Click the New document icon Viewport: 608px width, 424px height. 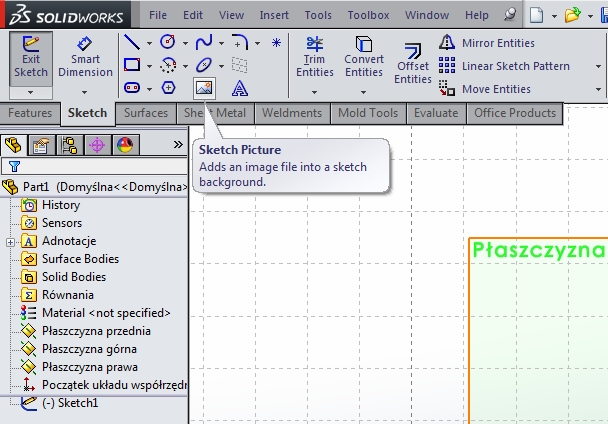point(537,15)
